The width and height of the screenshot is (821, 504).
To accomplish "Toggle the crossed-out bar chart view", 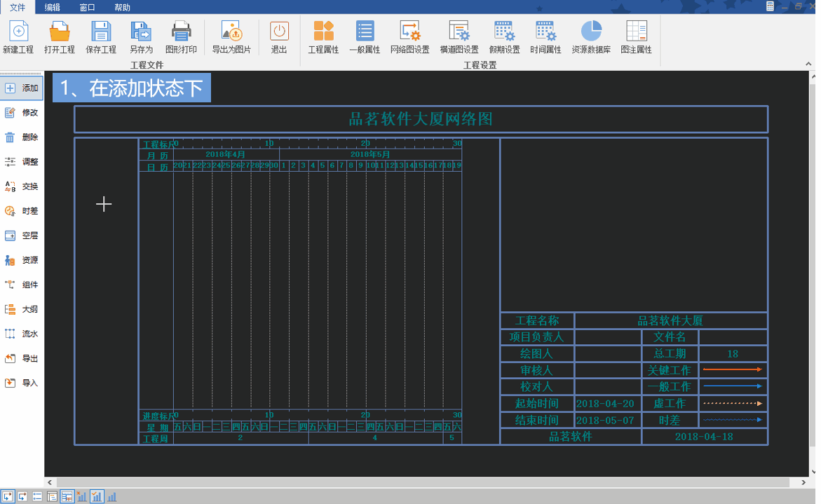I will click(81, 496).
